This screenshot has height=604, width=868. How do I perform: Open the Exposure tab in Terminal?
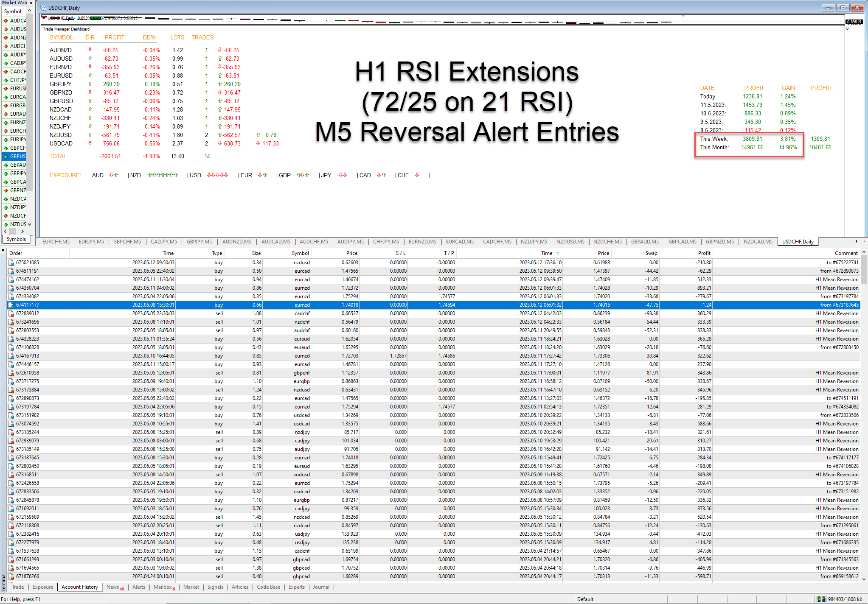[43, 587]
